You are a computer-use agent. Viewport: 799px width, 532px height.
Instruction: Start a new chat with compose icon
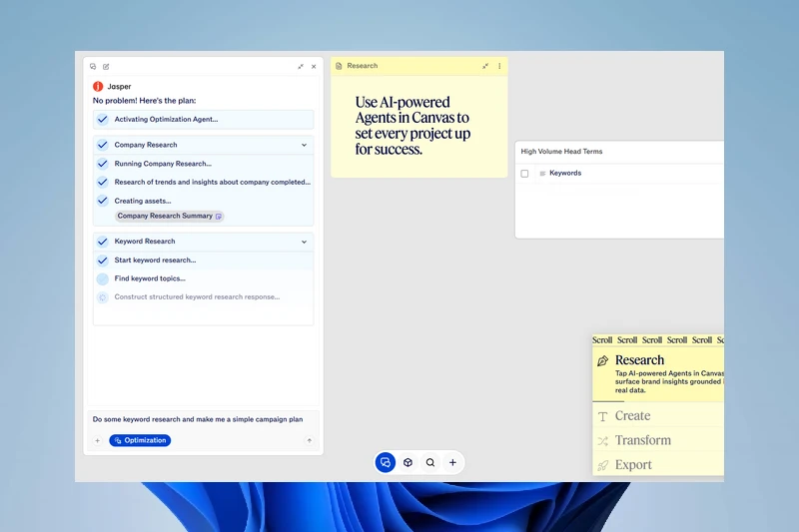106,67
